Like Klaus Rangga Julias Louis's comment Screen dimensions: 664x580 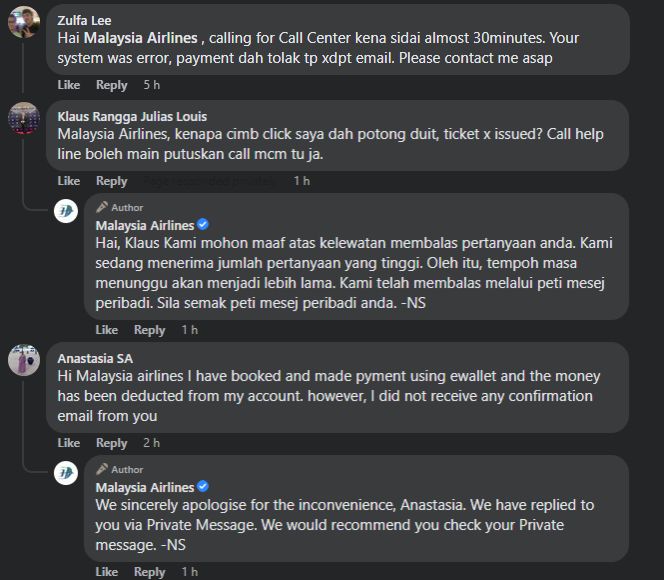coord(69,181)
